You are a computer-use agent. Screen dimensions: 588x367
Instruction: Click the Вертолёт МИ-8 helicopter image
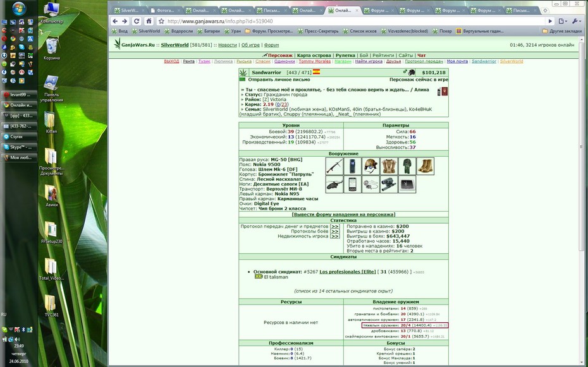pyautogui.click(x=334, y=184)
